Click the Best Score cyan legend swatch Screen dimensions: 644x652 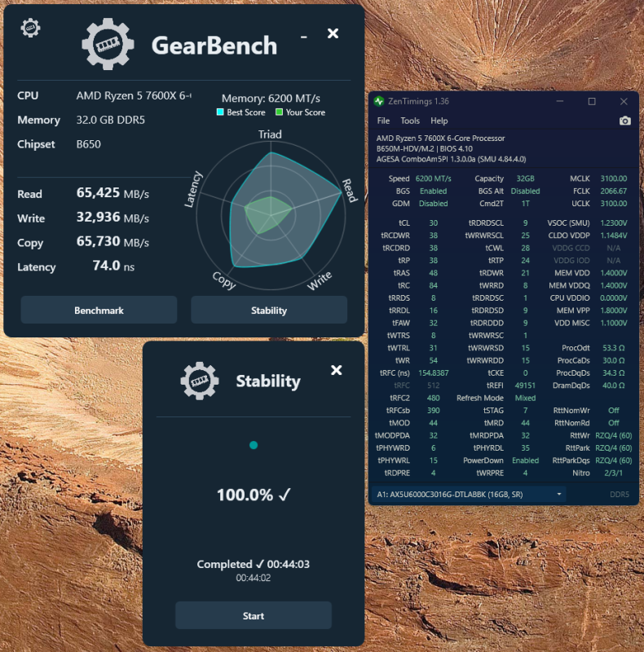point(220,112)
